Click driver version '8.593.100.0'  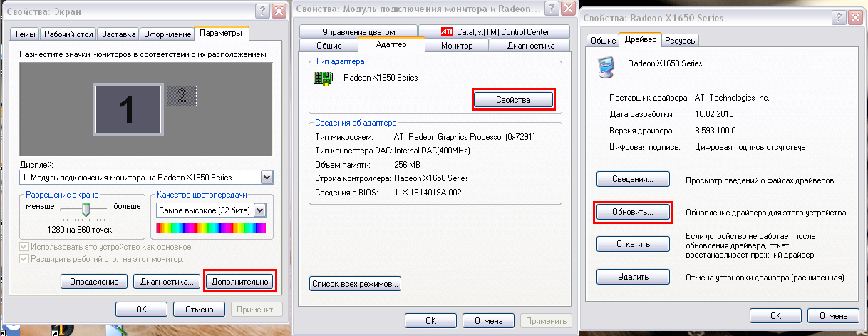(715, 131)
